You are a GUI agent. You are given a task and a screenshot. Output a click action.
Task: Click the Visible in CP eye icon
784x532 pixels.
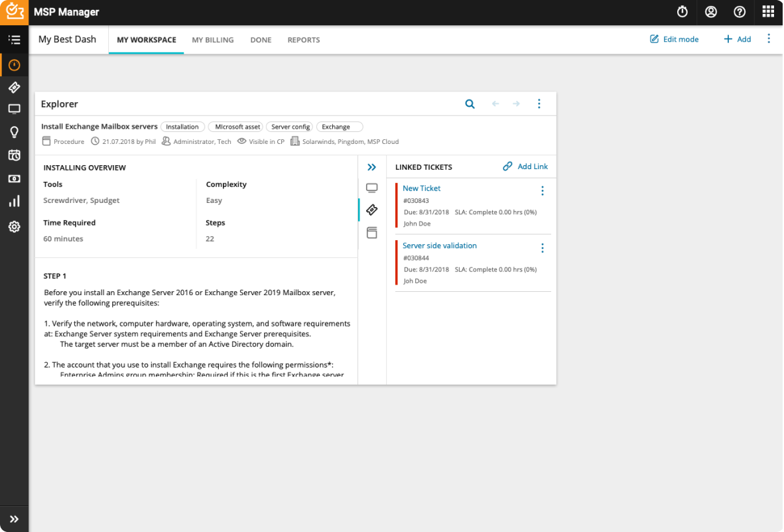(x=241, y=141)
